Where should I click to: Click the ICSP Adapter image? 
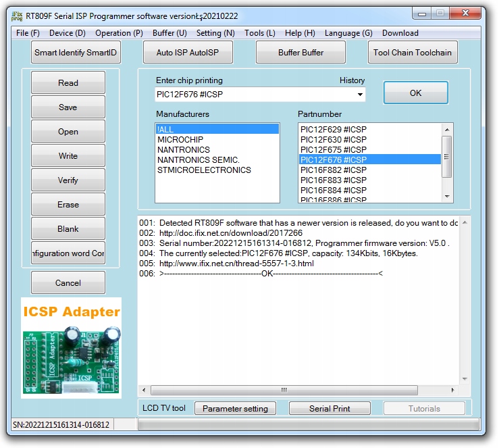point(72,348)
